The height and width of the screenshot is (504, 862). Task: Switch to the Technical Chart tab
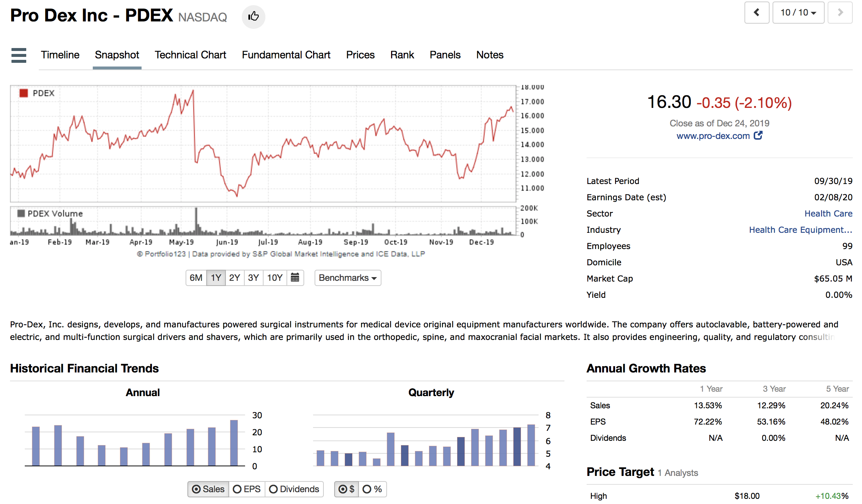190,55
